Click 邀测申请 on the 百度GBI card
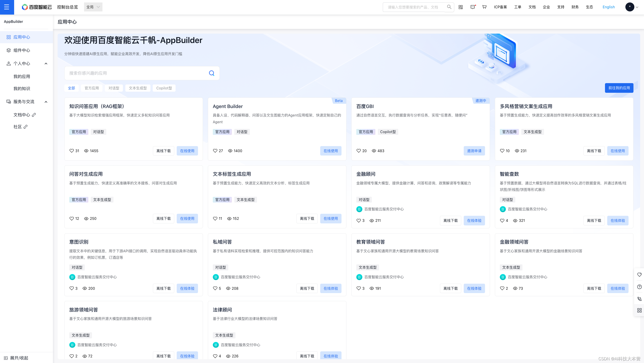 [x=474, y=151]
